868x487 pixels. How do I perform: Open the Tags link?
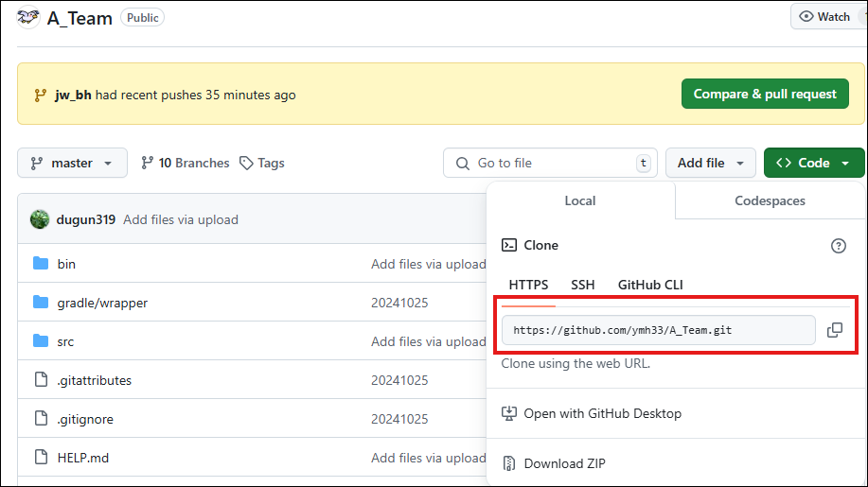point(262,163)
